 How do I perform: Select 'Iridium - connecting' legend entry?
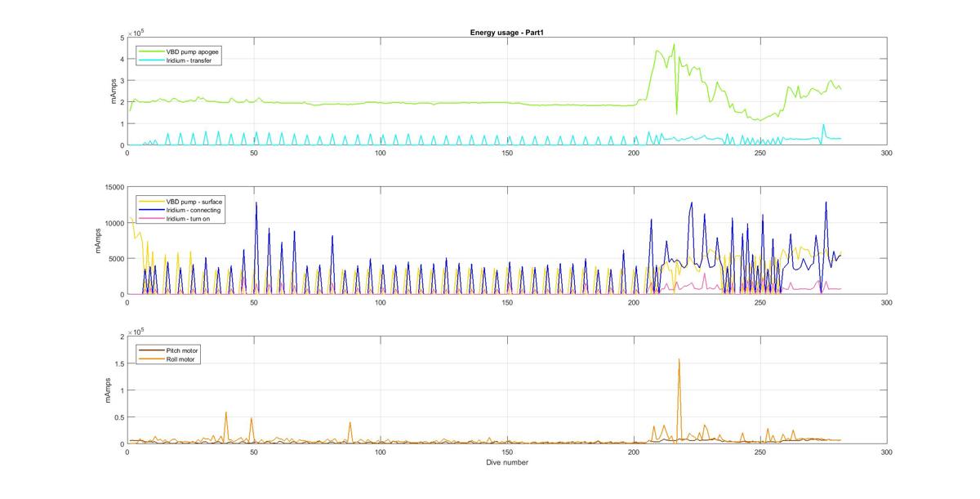(x=179, y=210)
